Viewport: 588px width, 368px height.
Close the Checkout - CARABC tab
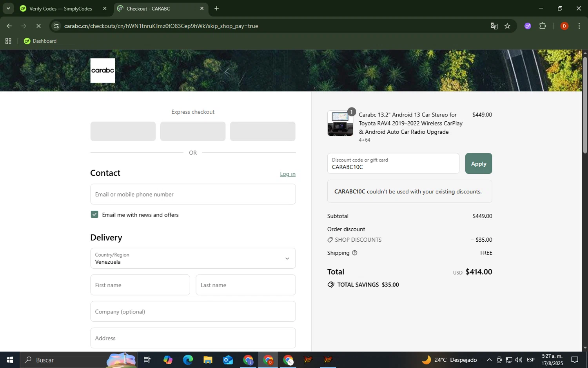(x=202, y=9)
